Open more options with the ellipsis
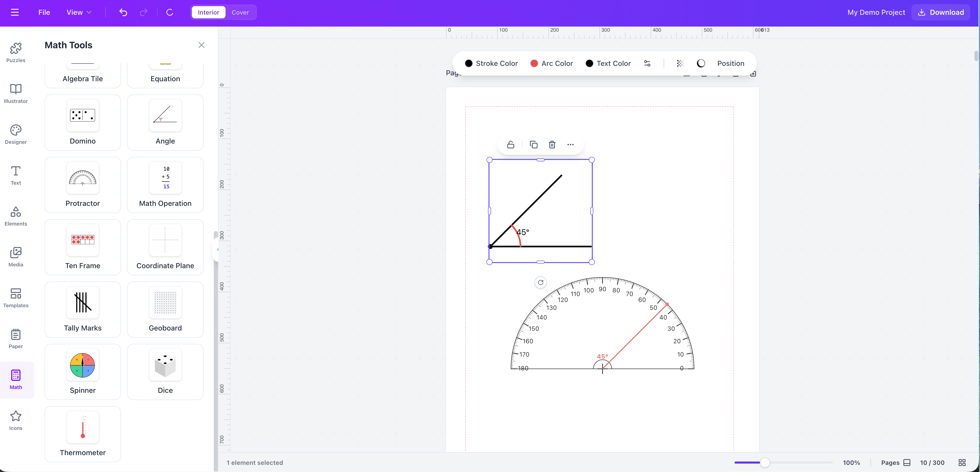The width and height of the screenshot is (980, 472). pos(570,144)
